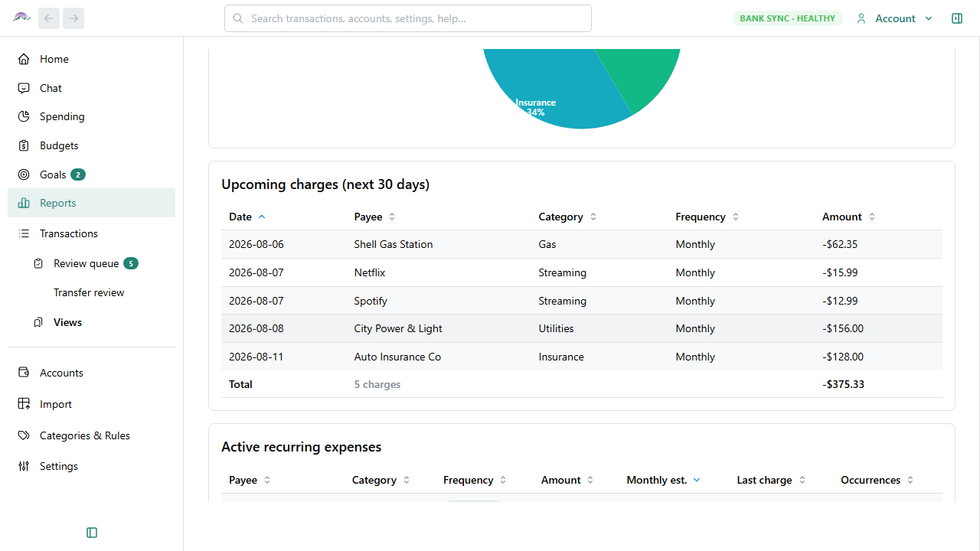Go forward with the right arrow button
This screenshot has width=980, height=551.
[x=73, y=18]
